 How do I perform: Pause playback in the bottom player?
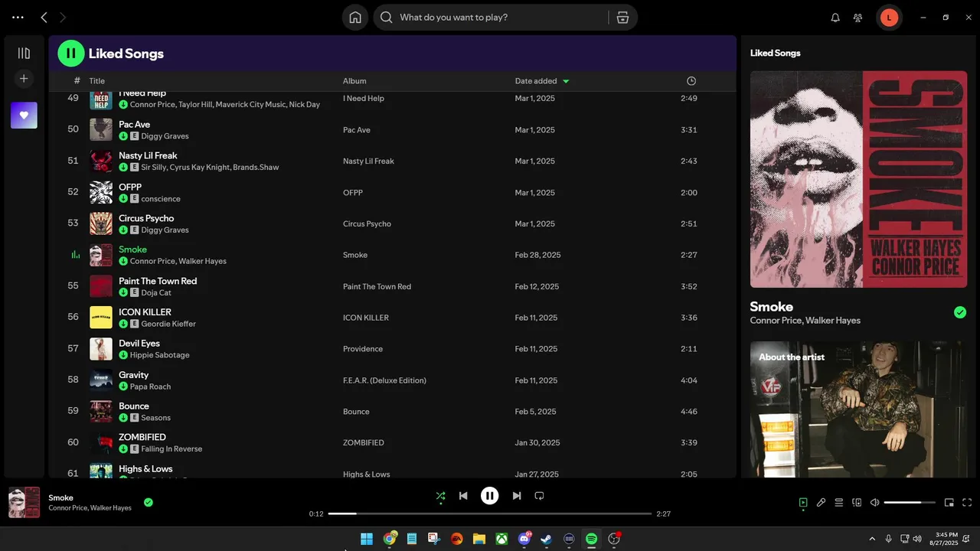(490, 496)
